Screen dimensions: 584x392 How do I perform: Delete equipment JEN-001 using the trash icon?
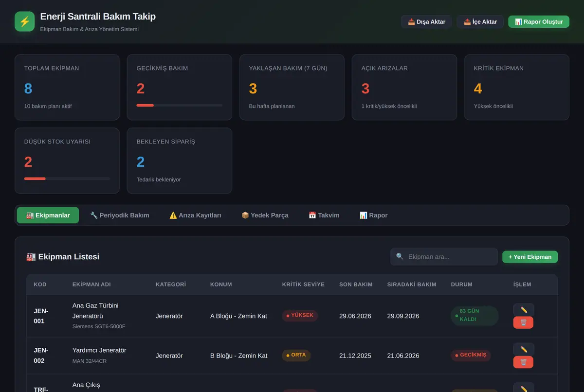pos(523,322)
